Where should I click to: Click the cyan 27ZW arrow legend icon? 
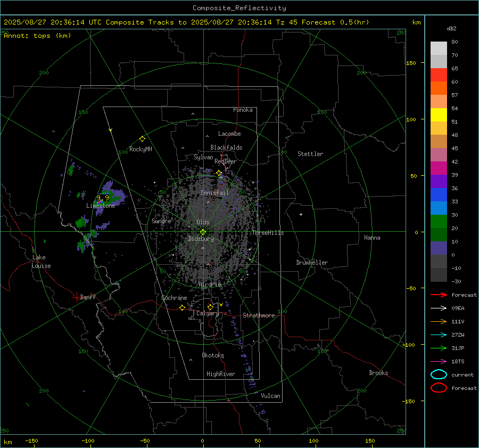(x=439, y=335)
